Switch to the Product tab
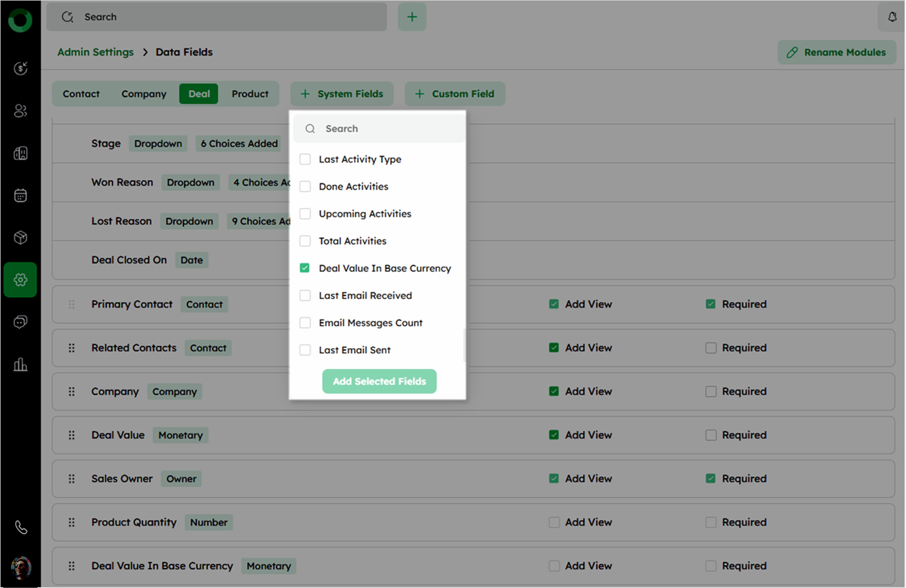Image resolution: width=906 pixels, height=588 pixels. coord(250,94)
